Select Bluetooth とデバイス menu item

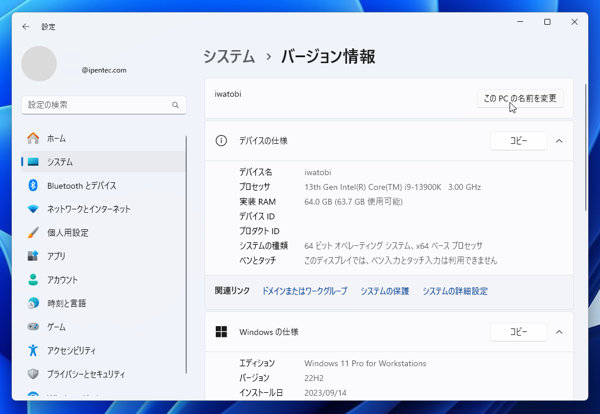[x=103, y=186]
